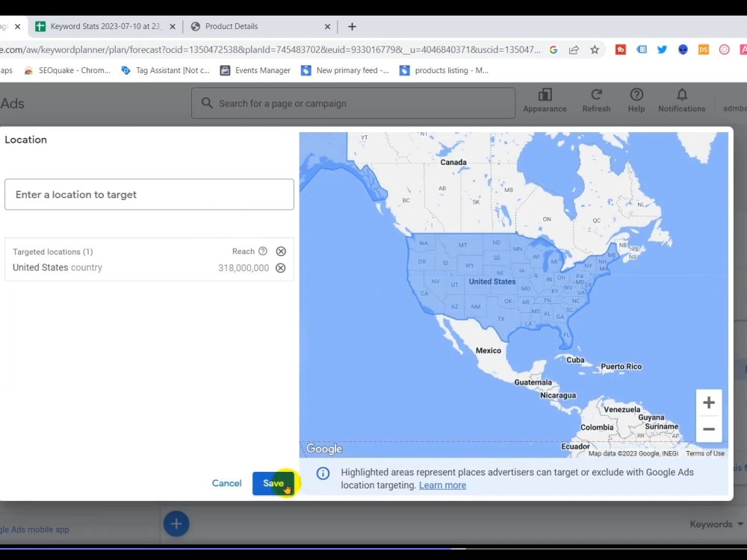747x560 pixels.
Task: Open the map Terms of Use link
Action: (705, 453)
